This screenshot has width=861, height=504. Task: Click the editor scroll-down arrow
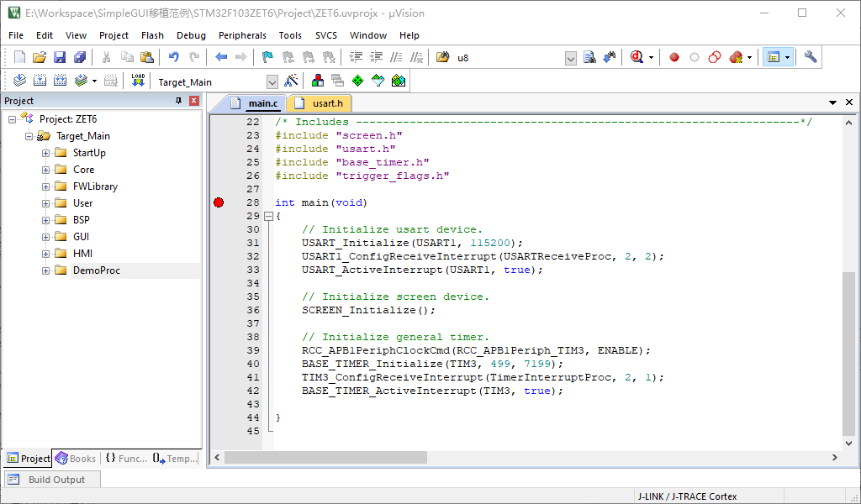pos(849,444)
